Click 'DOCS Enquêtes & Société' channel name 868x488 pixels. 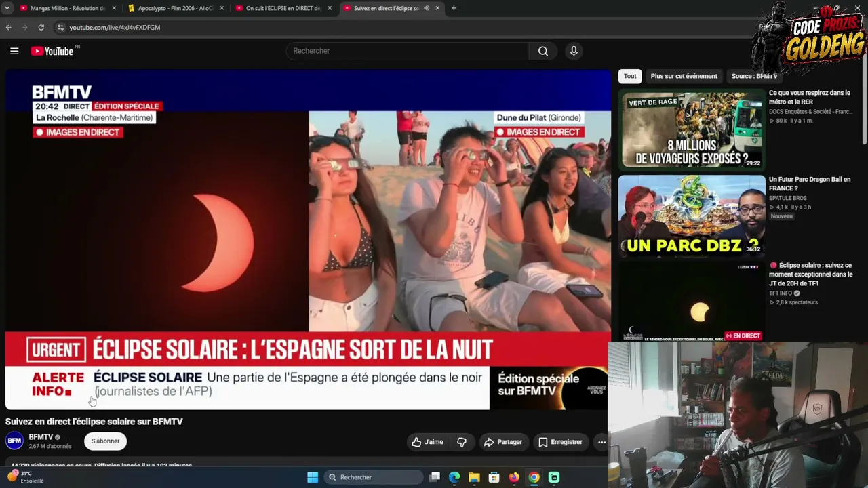point(810,112)
